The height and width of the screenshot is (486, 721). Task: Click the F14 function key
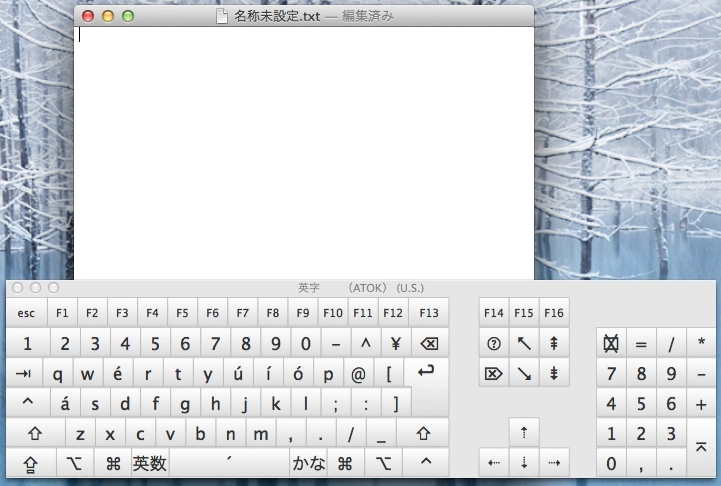click(493, 313)
